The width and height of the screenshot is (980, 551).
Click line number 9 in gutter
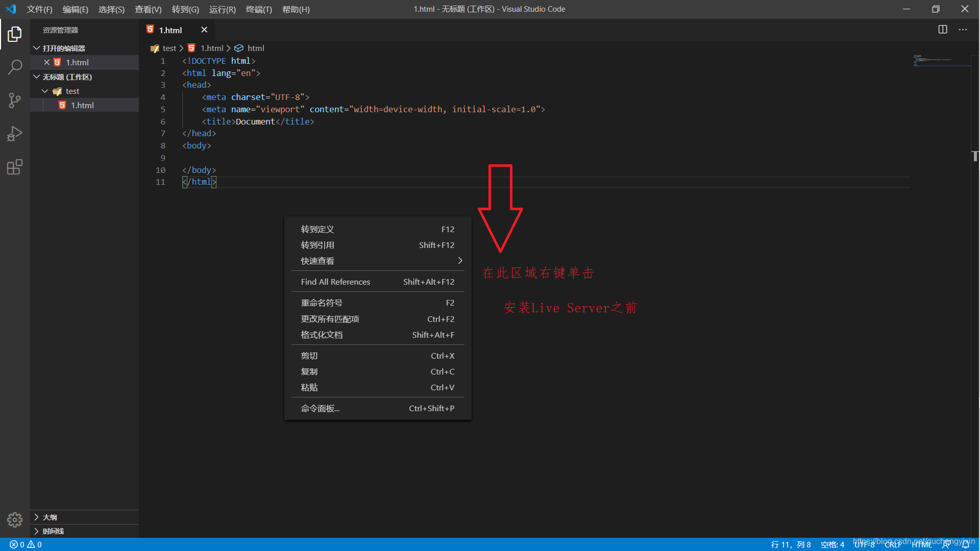163,158
